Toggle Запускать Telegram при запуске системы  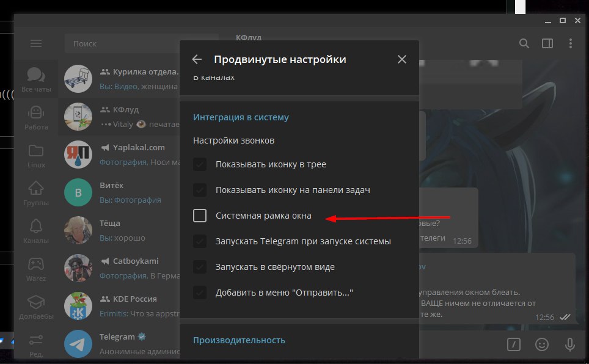point(200,241)
